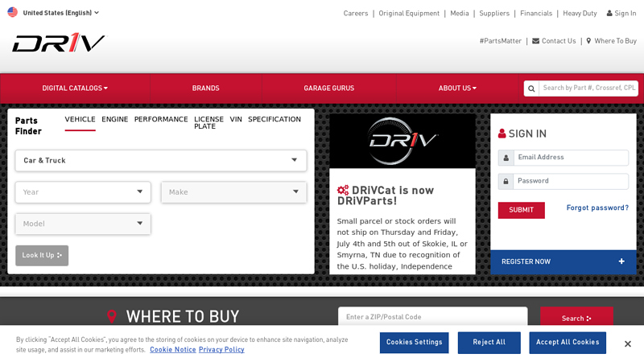Click the Sign In link in top bar

pos(625,13)
